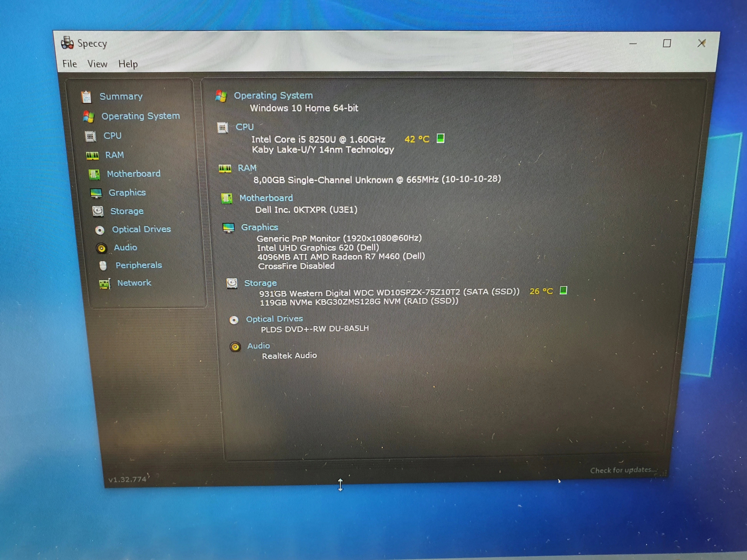This screenshot has width=747, height=560.
Task: Click the Motherboard icon in sidebar
Action: tap(94, 174)
